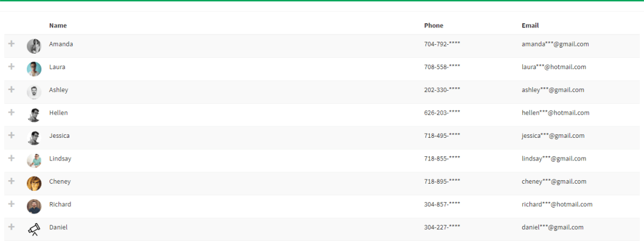This screenshot has height=241, width=644.
Task: Open the plus expander beside Hellen
Action: [x=11, y=112]
